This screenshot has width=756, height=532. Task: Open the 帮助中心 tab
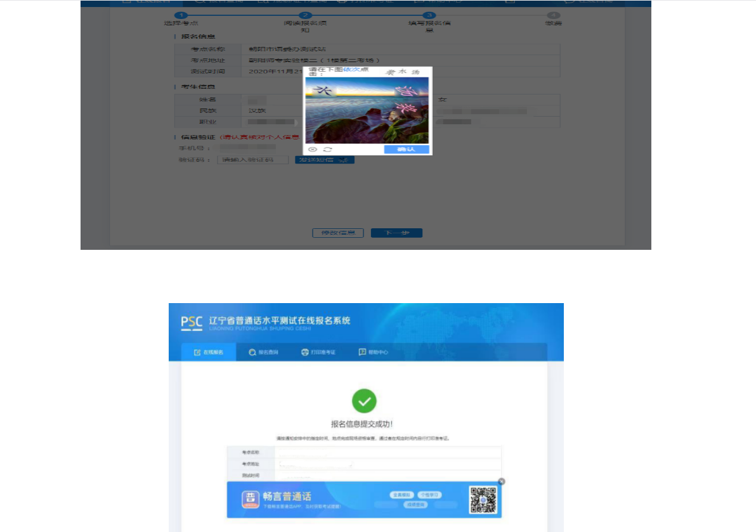click(373, 353)
